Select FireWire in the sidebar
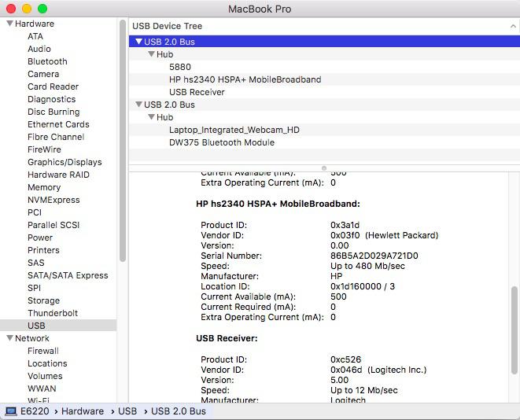The image size is (520, 420). click(44, 149)
